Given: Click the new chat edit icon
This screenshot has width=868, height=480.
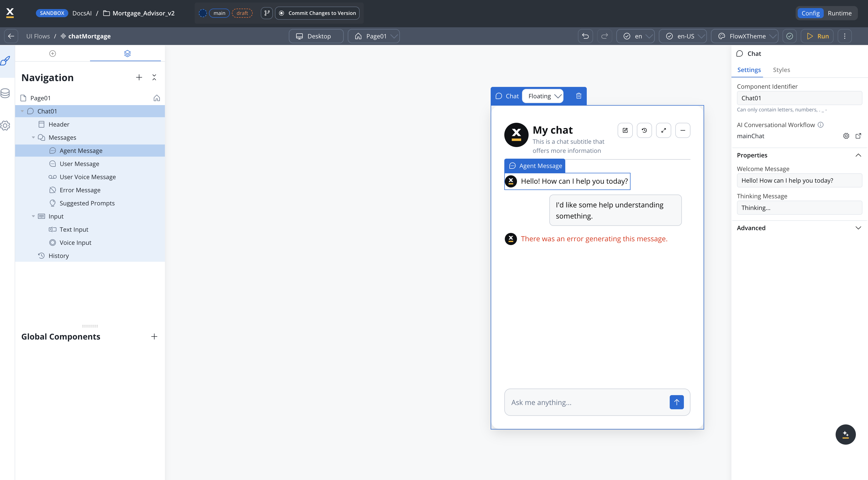Looking at the screenshot, I should 625,130.
